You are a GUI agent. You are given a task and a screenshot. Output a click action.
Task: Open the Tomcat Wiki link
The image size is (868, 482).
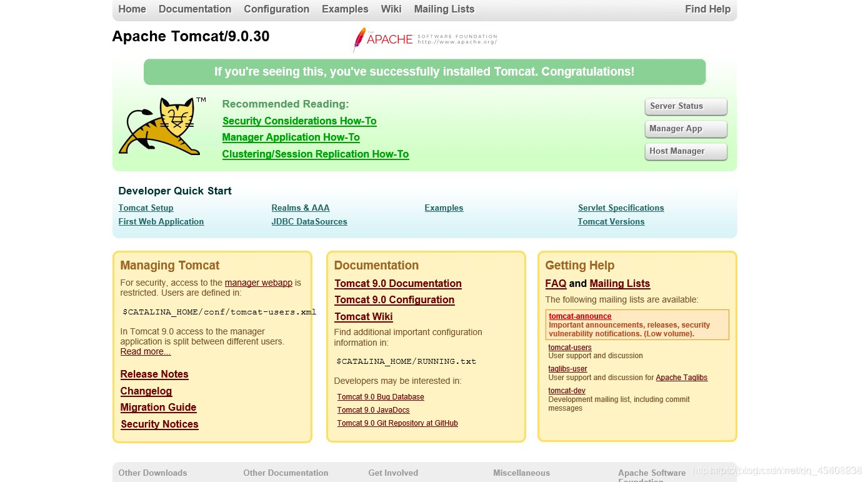364,316
